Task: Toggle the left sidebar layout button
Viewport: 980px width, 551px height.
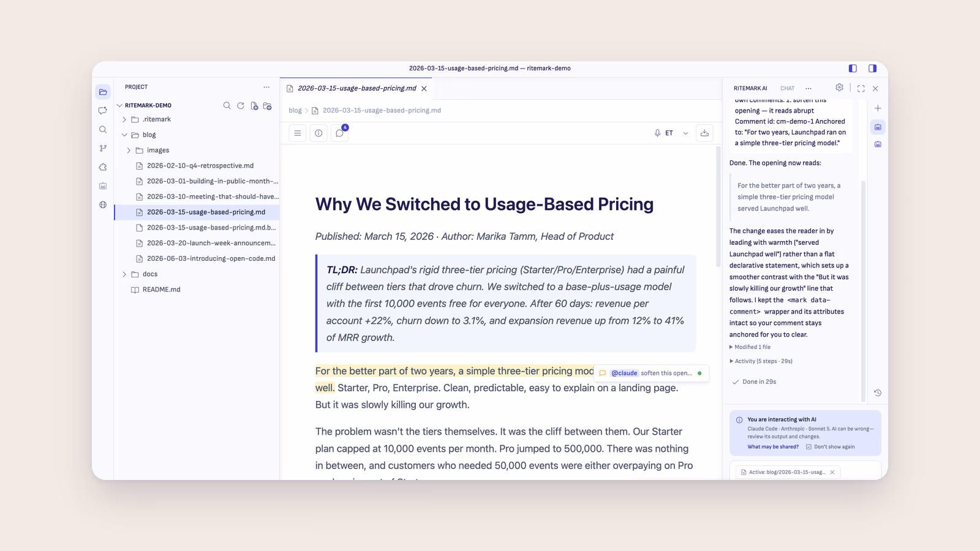Action: point(853,69)
